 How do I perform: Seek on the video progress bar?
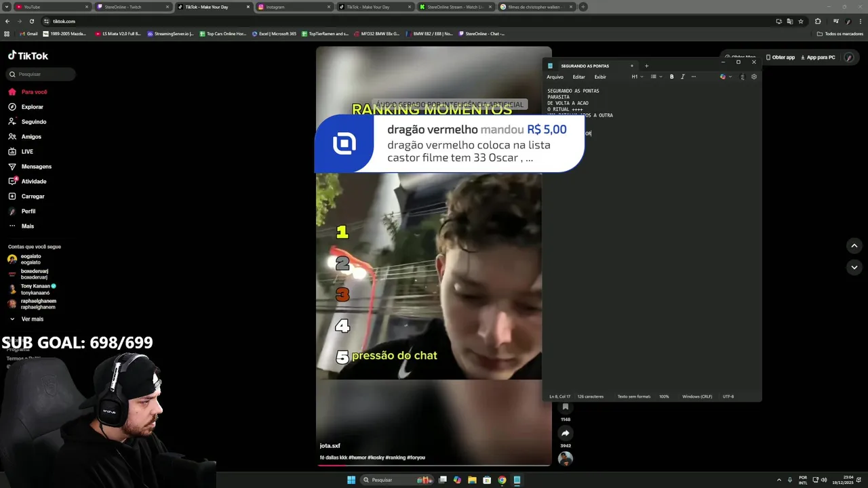[433, 465]
